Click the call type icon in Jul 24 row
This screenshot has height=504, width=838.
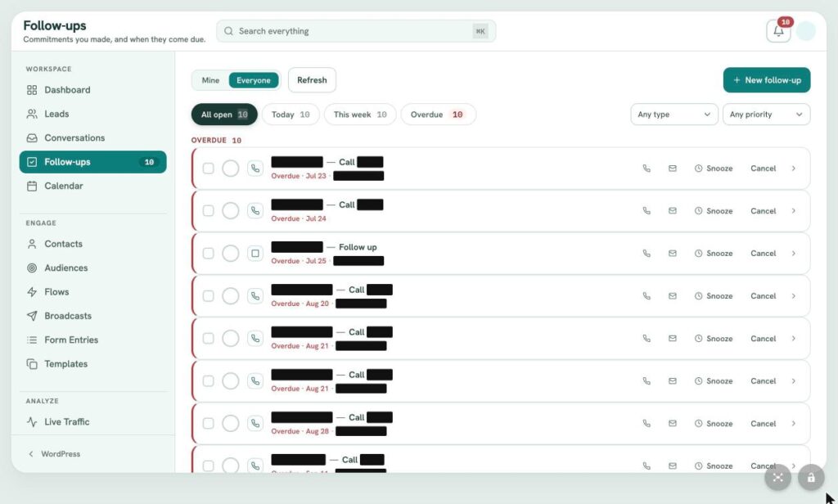(x=255, y=210)
